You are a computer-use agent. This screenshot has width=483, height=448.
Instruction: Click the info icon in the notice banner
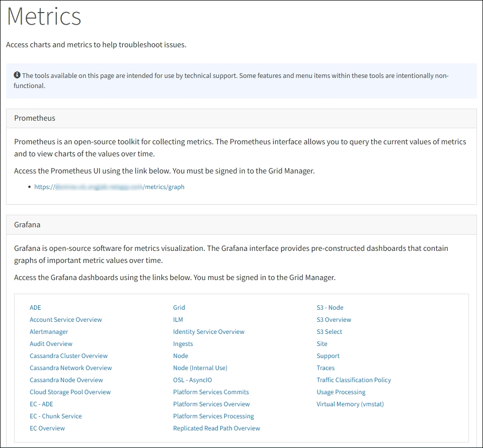tap(17, 75)
